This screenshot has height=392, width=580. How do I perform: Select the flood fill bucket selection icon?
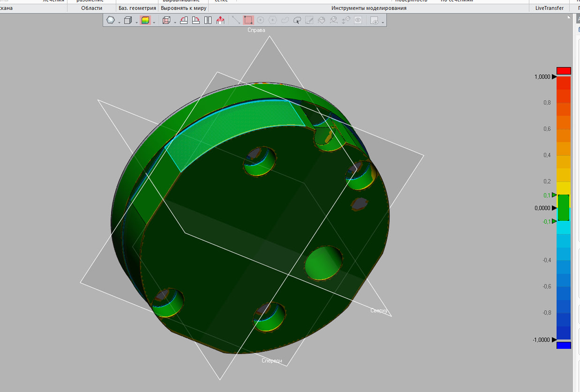[x=321, y=20]
